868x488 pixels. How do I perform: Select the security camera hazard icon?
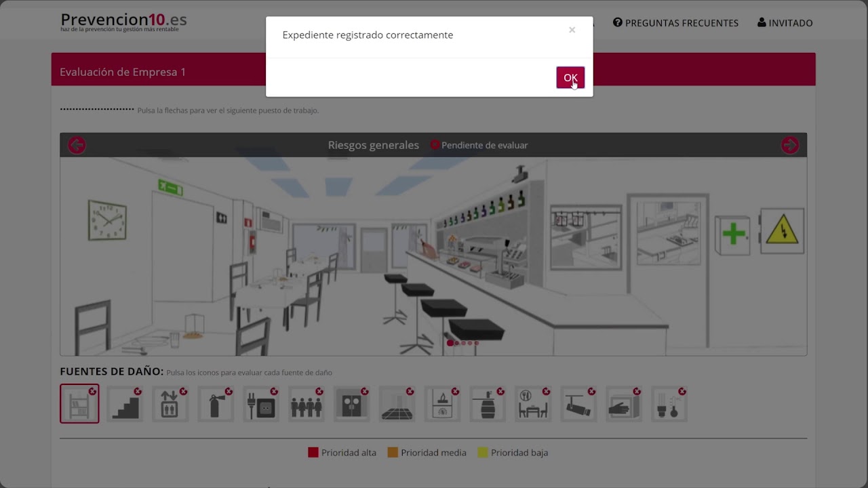[579, 404]
